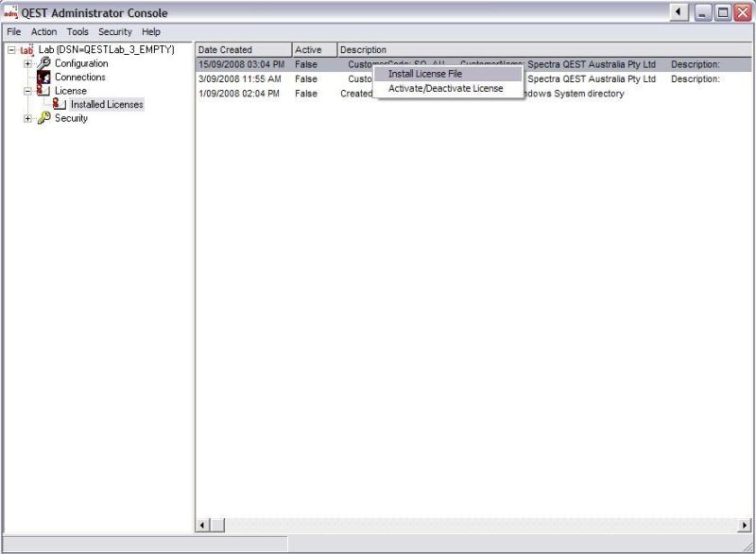This screenshot has width=756, height=554.
Task: Open the Tools menu
Action: [x=77, y=31]
